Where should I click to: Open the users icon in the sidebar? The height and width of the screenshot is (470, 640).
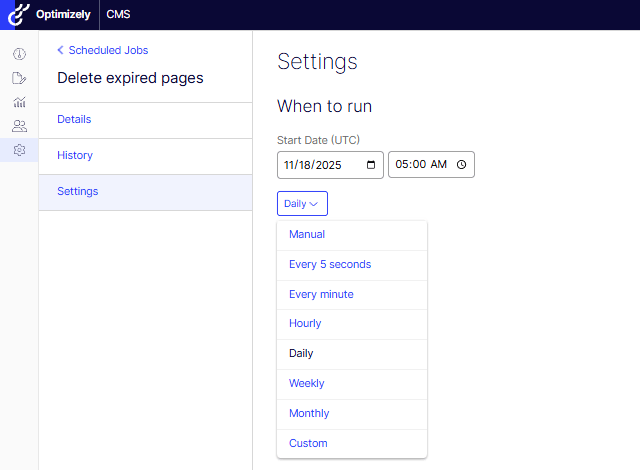pos(19,126)
